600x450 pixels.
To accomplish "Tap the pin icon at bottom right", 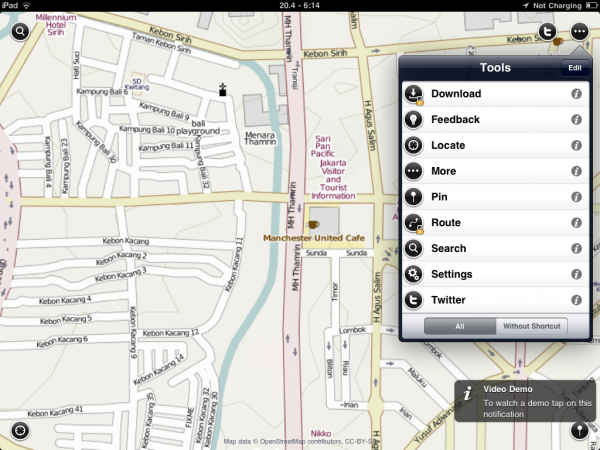I will (x=579, y=430).
